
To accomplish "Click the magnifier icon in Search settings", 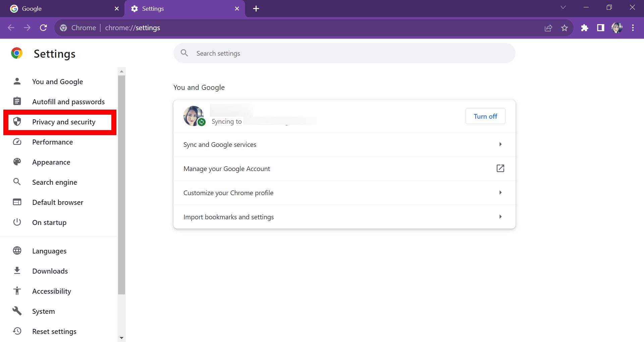I will (x=184, y=53).
